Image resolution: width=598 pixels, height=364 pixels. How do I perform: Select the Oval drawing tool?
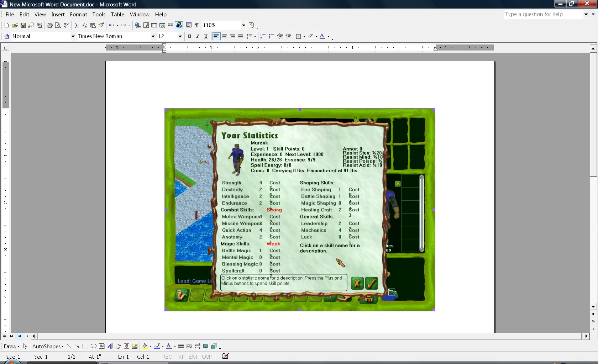pyautogui.click(x=94, y=346)
